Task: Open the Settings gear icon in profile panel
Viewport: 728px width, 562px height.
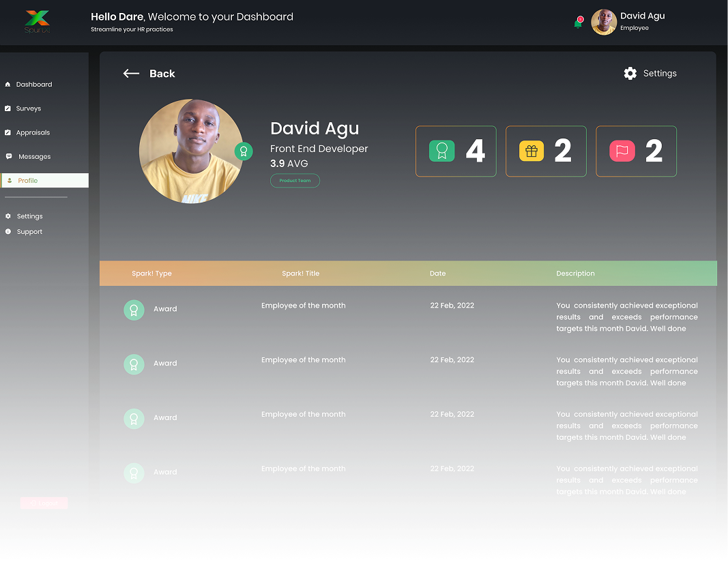Action: tap(630, 74)
